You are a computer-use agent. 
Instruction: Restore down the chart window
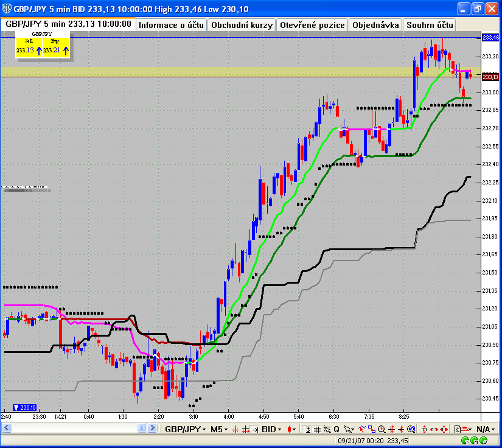[x=477, y=9]
